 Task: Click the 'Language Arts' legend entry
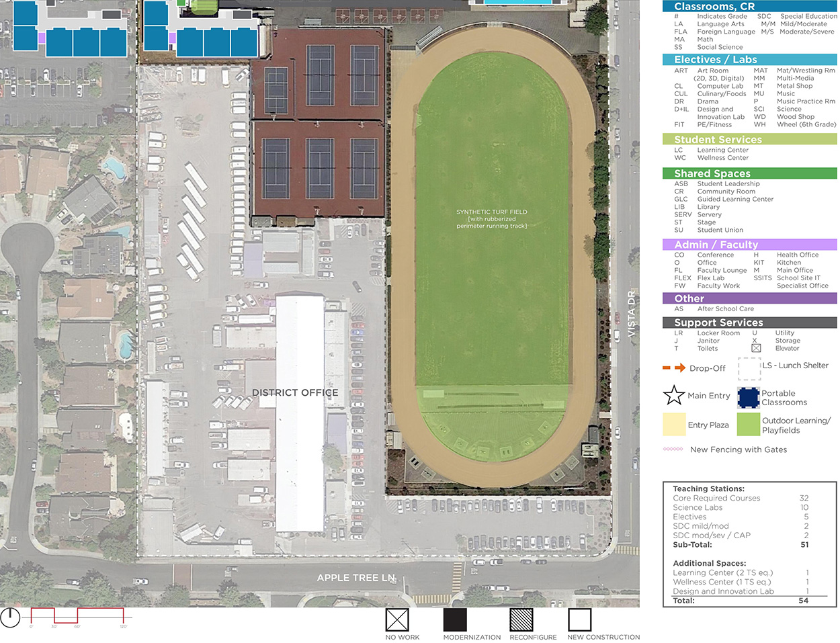720,24
